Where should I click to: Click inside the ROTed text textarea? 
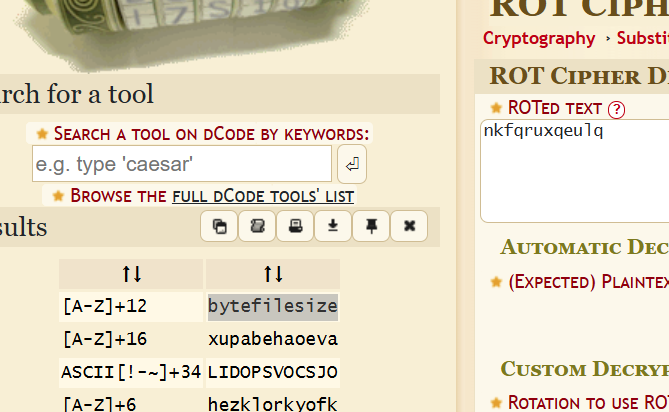coord(574,171)
